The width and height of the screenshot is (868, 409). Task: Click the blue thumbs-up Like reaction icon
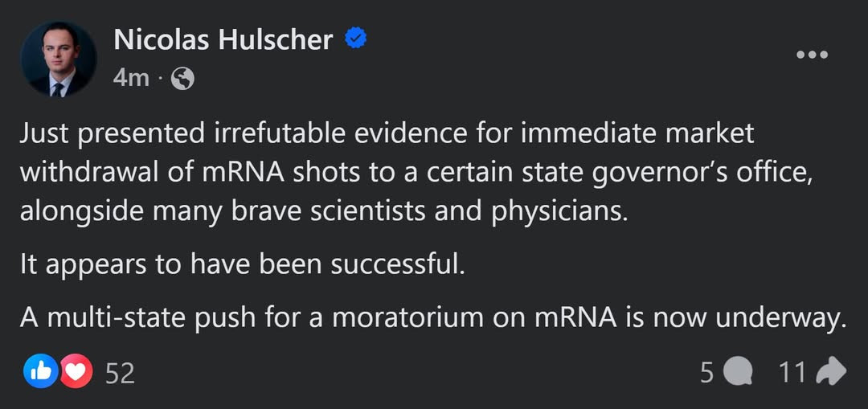pos(40,371)
